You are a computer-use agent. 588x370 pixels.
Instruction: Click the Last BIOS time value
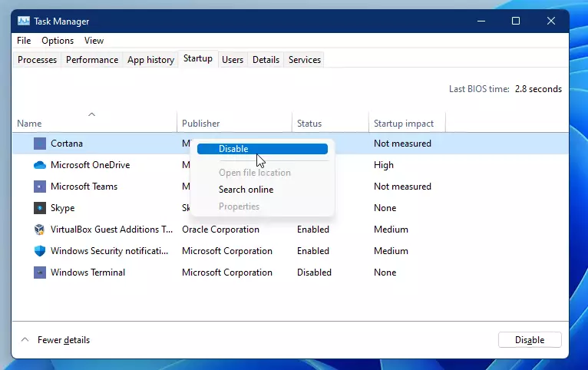pyautogui.click(x=538, y=89)
